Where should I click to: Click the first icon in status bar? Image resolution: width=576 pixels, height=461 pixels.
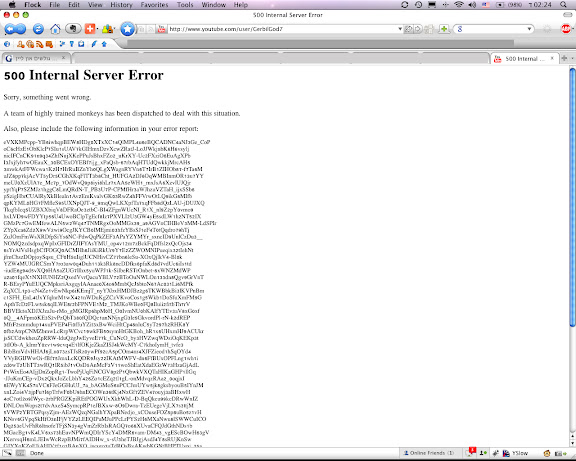tap(7, 453)
